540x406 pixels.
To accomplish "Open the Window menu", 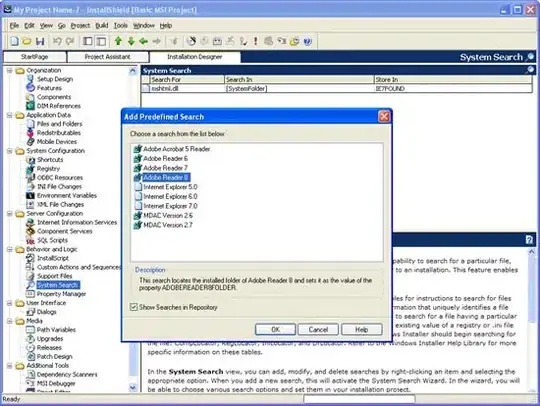I will point(144,25).
